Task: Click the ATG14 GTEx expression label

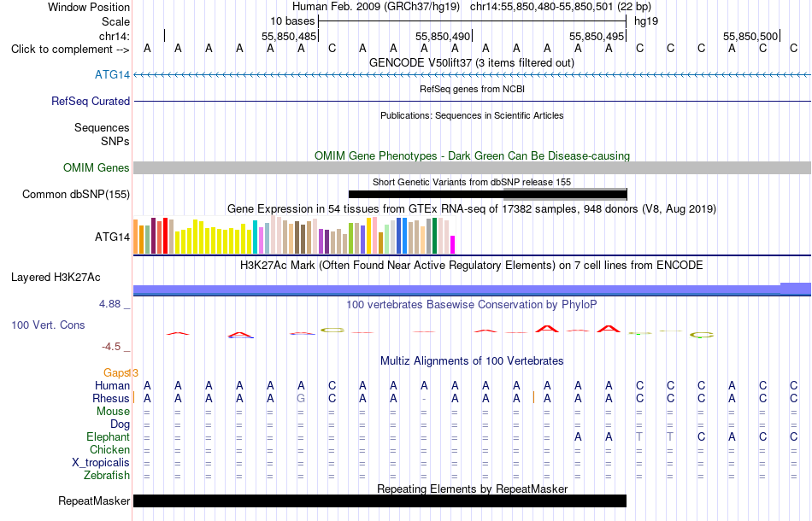Action: click(112, 237)
